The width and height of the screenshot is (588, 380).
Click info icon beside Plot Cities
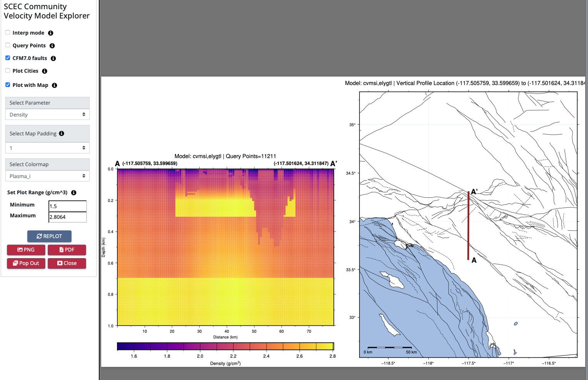click(x=45, y=71)
